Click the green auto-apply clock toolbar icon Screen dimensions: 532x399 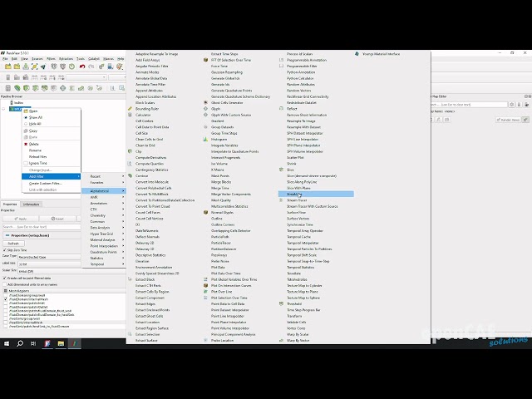click(72, 66)
